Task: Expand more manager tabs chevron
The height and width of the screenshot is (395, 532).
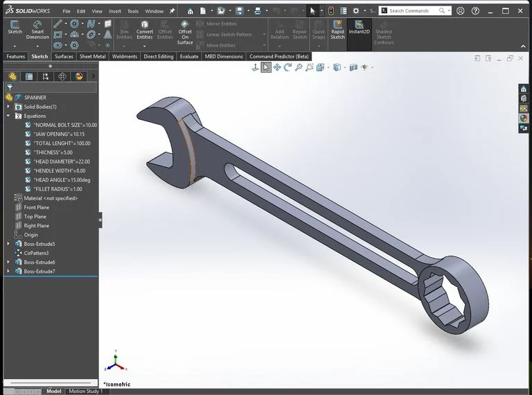Action: 94,76
